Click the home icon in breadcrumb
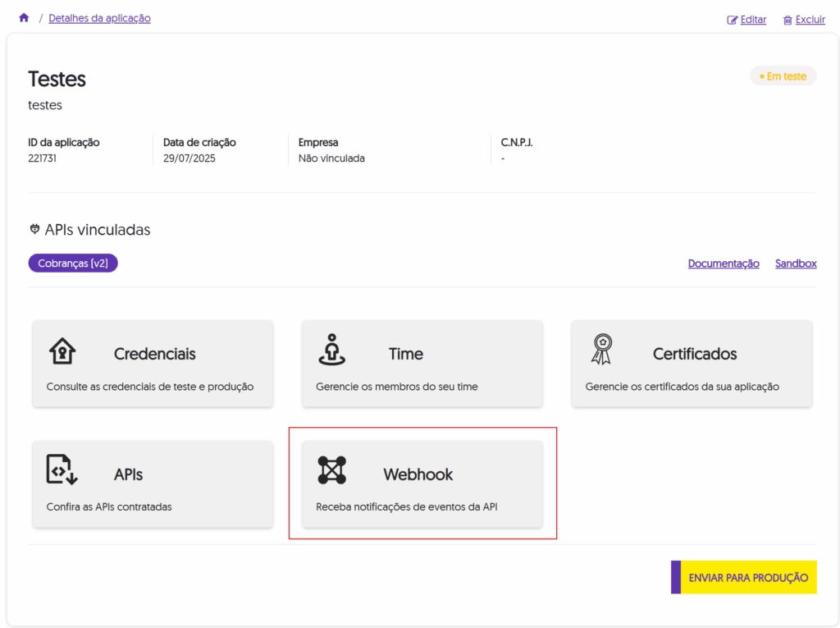Viewport: 840px width, 628px height. click(24, 18)
